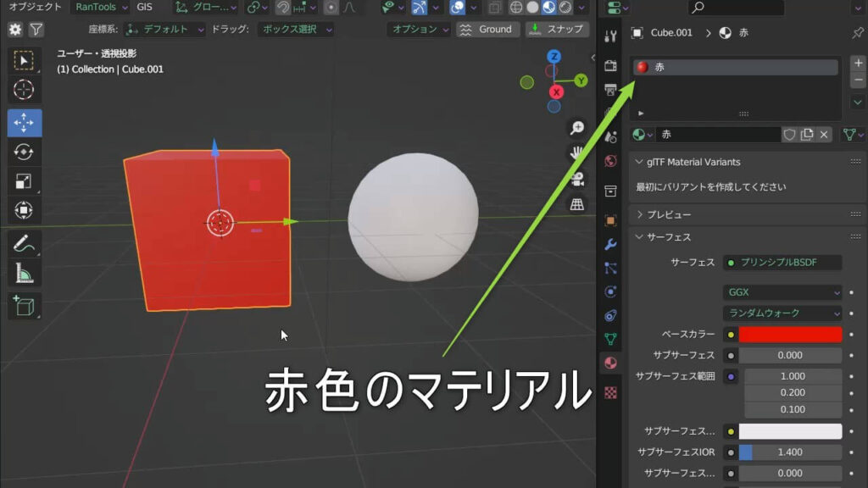
Task: Select the Measure tool
Action: tap(24, 273)
